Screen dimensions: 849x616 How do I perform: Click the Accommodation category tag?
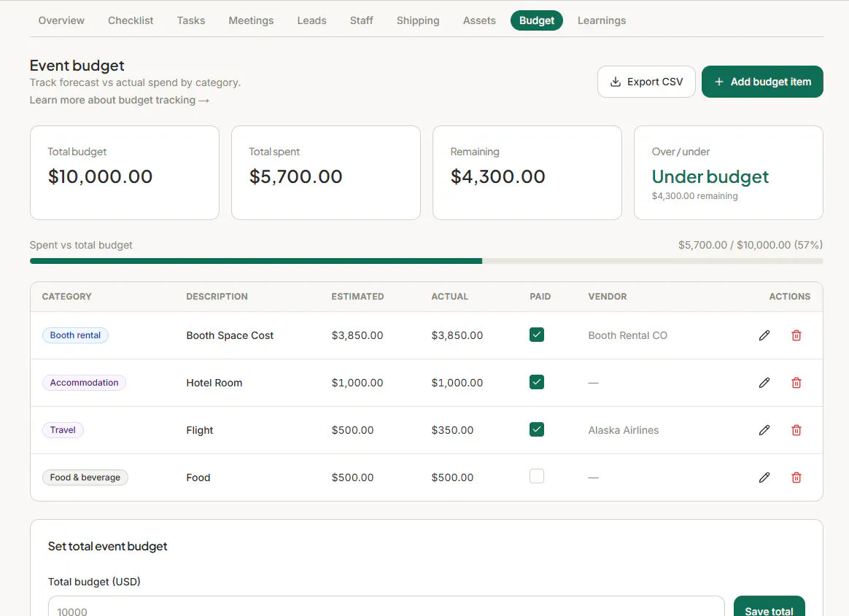pyautogui.click(x=84, y=383)
